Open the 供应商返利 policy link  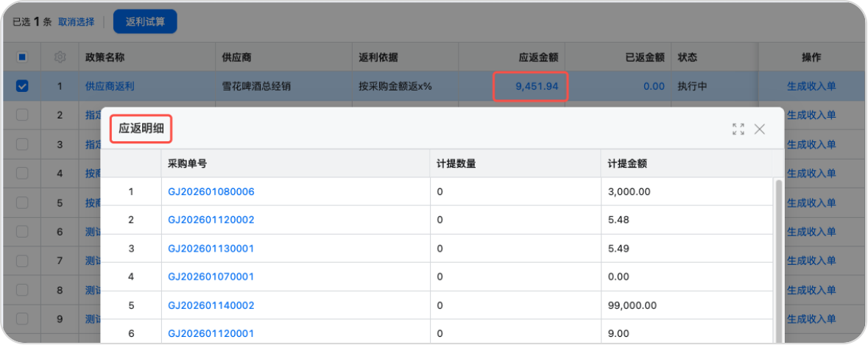point(110,86)
